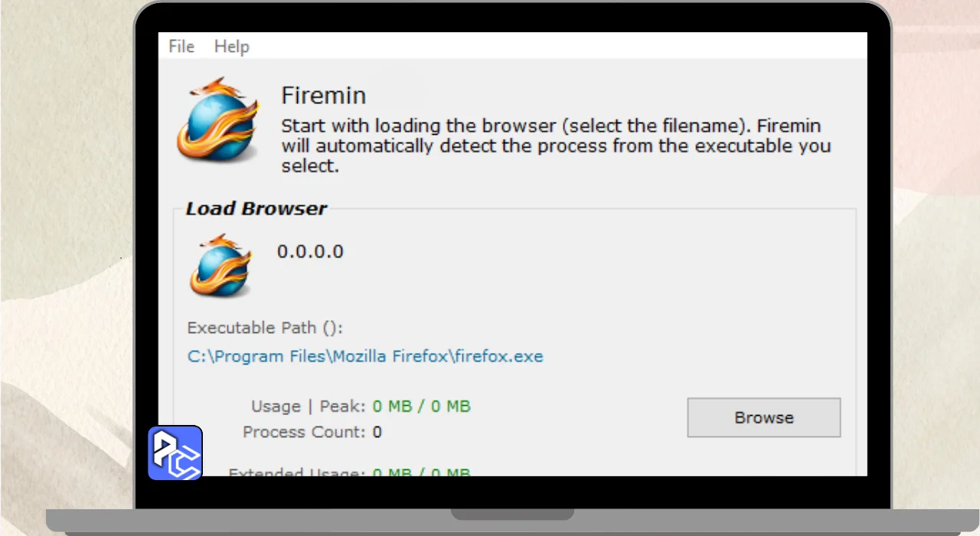Click the Extended Usage memory value
The height and width of the screenshot is (536, 980).
(421, 472)
